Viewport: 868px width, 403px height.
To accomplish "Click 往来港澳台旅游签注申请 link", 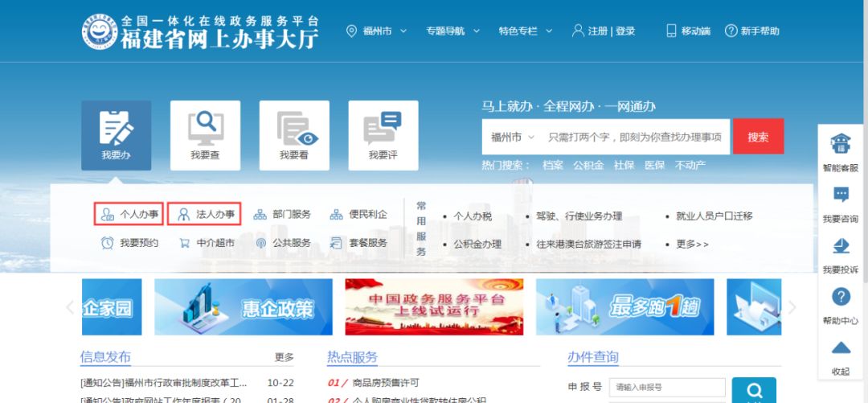I will coord(588,244).
